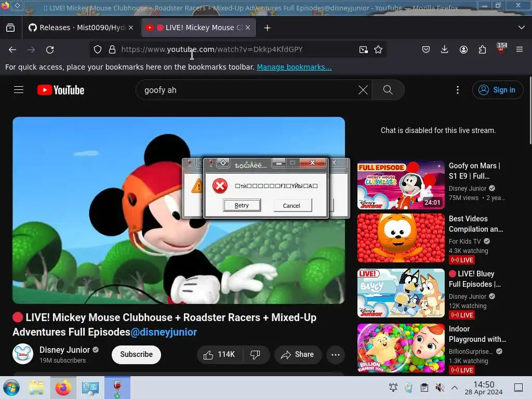532x399 pixels.
Task: Open Disney Junior channel name text
Action: click(64, 350)
